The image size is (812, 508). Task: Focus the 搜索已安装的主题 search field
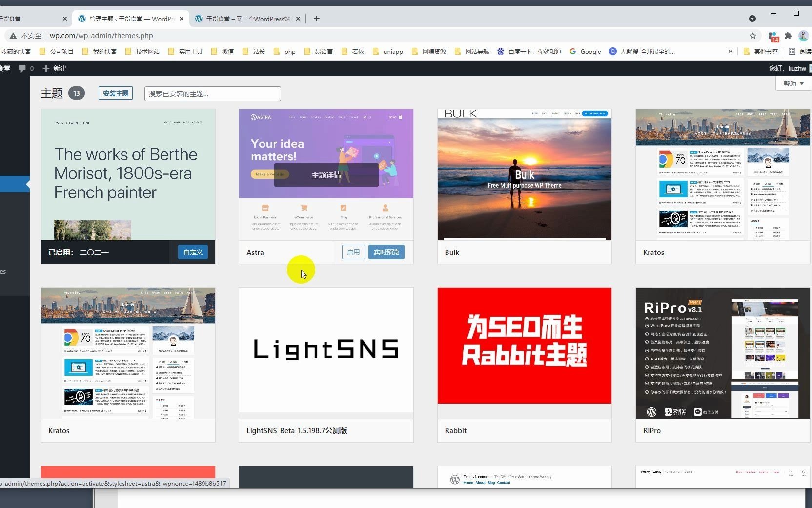tap(213, 94)
